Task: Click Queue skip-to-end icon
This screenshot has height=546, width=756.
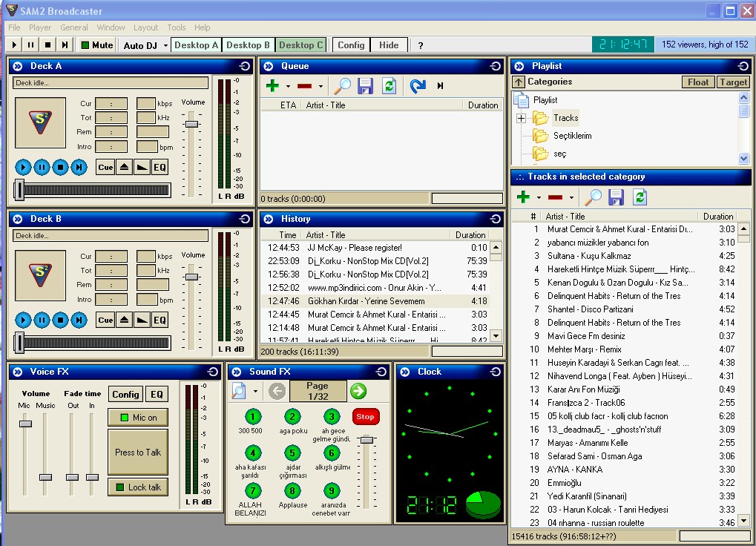Action: (x=440, y=86)
